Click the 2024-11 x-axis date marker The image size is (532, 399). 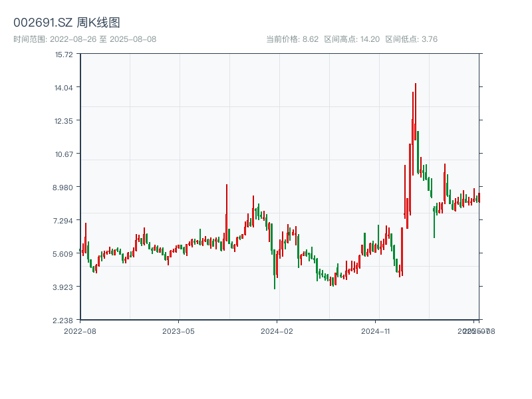tap(376, 331)
